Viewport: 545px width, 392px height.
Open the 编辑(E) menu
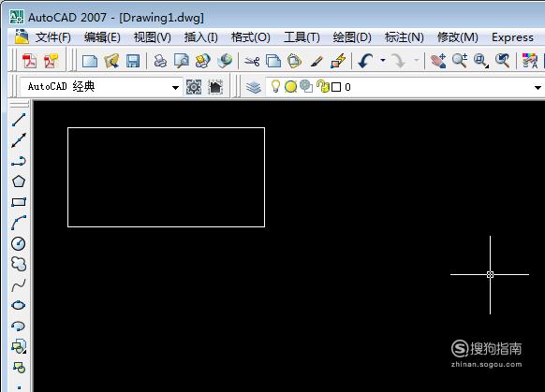point(102,37)
